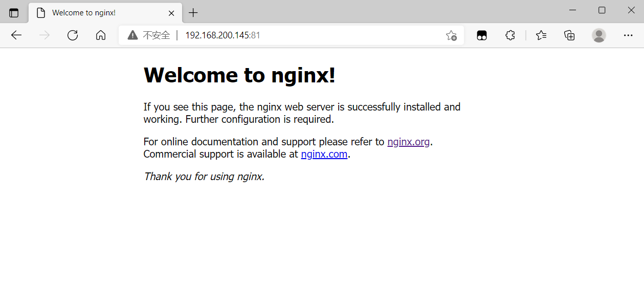Open the Settings and more ellipsis menu
The height and width of the screenshot is (285, 644).
point(628,35)
